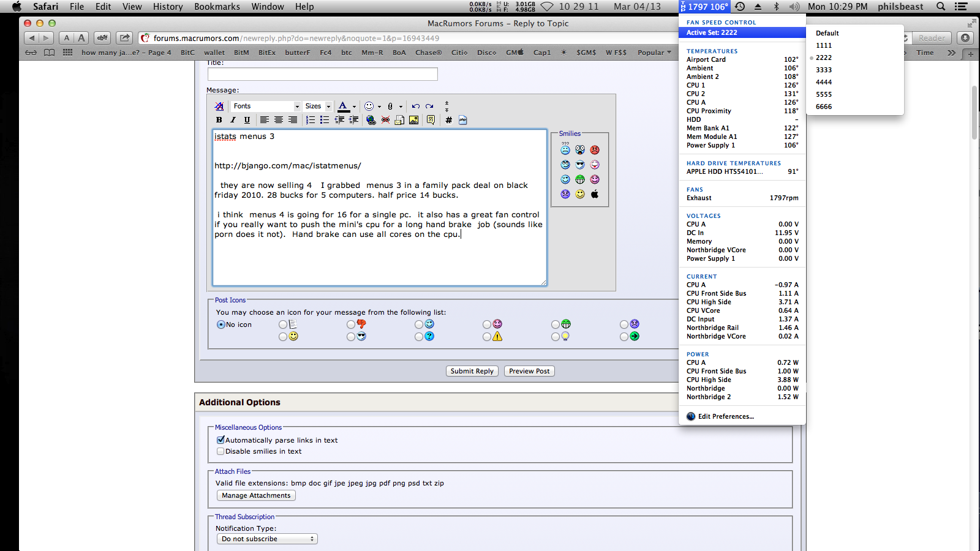Click the Title input field

pyautogui.click(x=323, y=74)
